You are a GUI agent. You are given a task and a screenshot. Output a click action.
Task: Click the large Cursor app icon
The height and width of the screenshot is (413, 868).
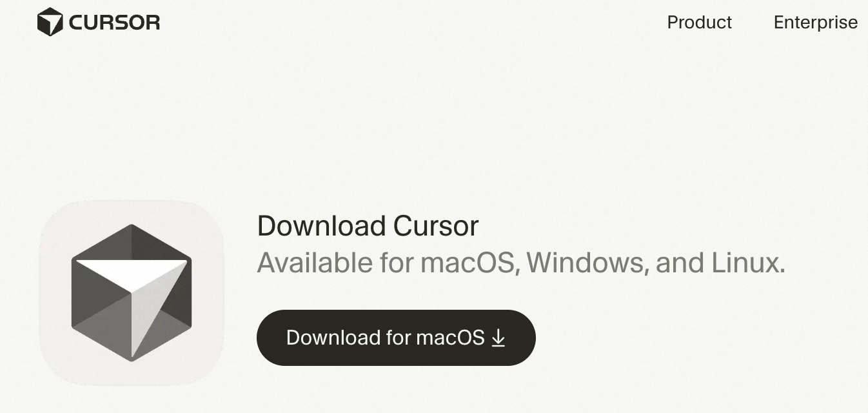[132, 293]
